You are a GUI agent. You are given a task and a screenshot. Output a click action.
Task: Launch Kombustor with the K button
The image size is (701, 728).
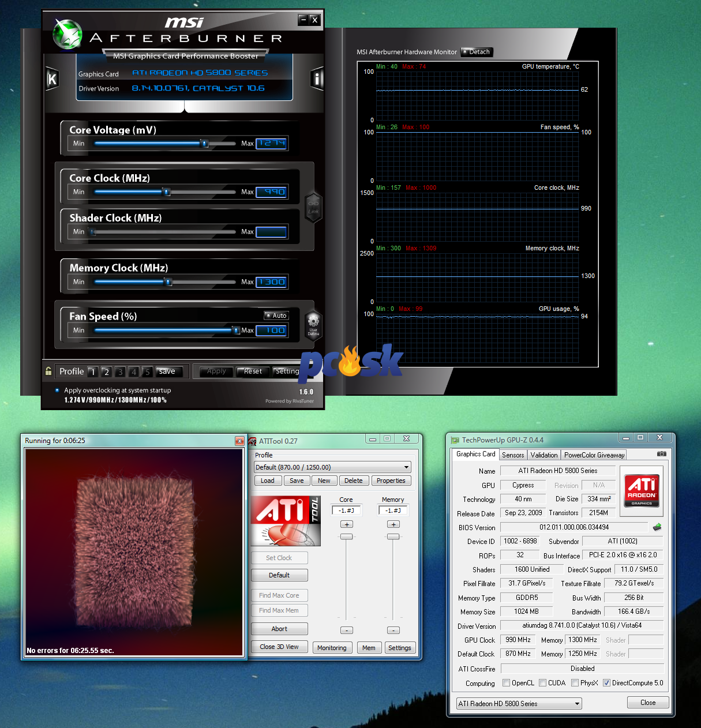(52, 79)
